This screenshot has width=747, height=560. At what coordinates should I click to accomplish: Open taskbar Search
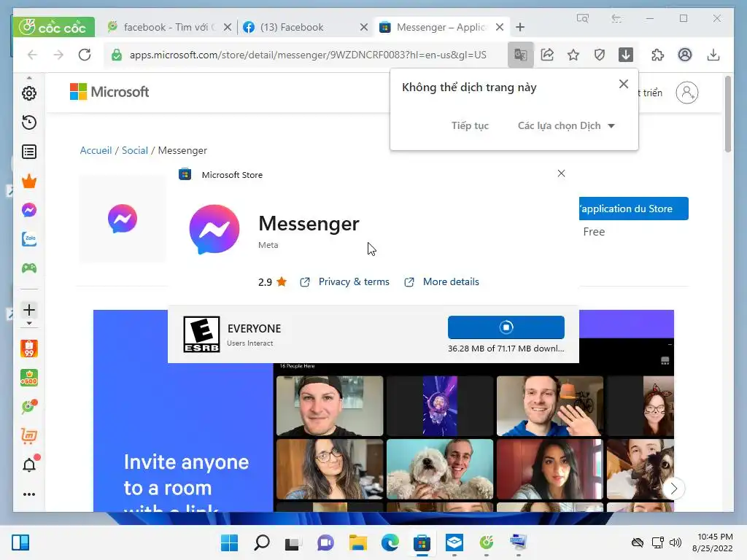[262, 542]
